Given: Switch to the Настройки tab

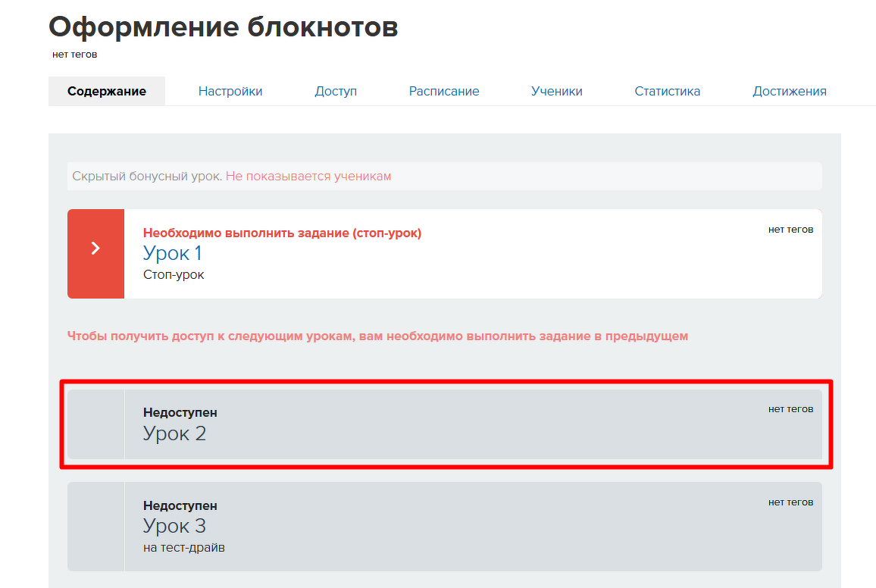Looking at the screenshot, I should [x=230, y=91].
